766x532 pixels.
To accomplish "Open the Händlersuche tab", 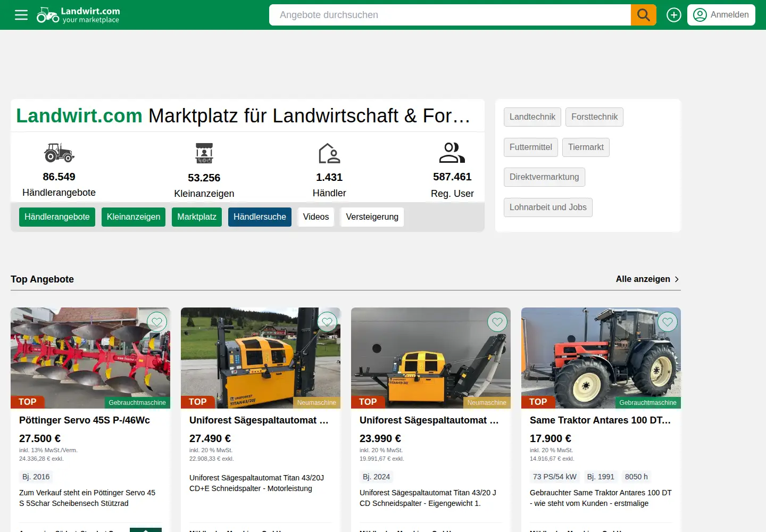I will pyautogui.click(x=260, y=217).
